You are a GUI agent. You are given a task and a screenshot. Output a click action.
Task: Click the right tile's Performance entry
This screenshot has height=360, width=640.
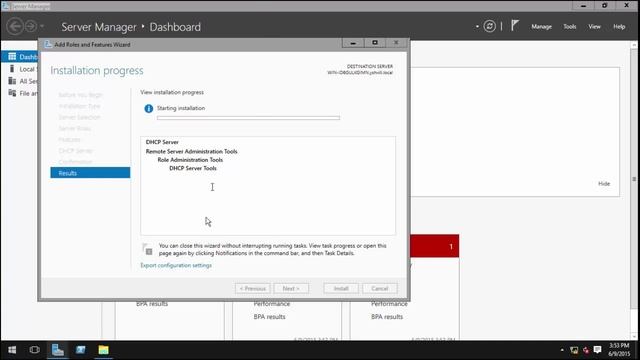(389, 304)
